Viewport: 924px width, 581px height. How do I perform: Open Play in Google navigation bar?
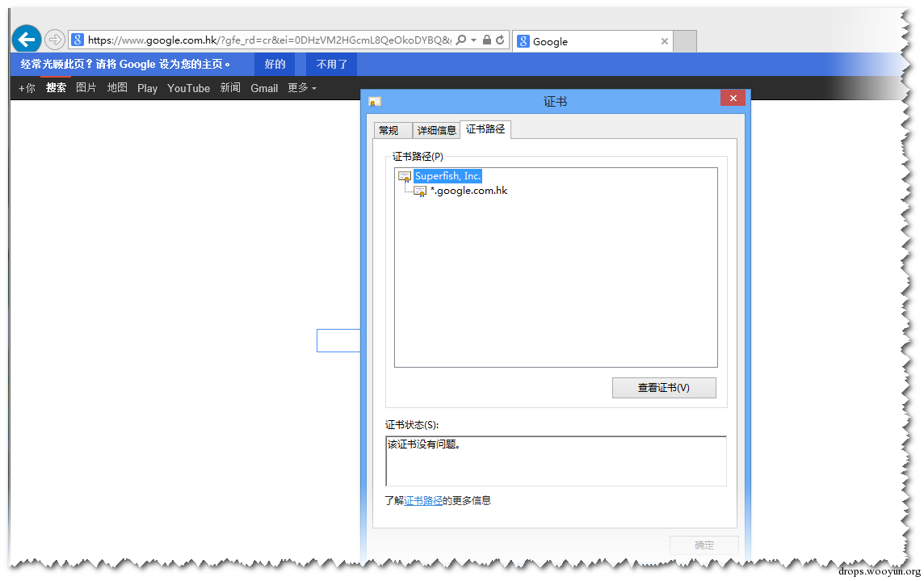[147, 88]
